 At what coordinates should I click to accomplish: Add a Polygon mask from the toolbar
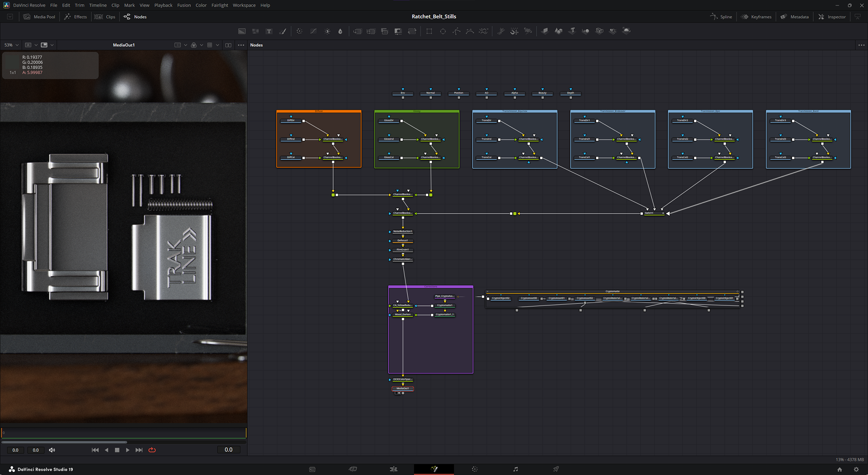coord(457,31)
